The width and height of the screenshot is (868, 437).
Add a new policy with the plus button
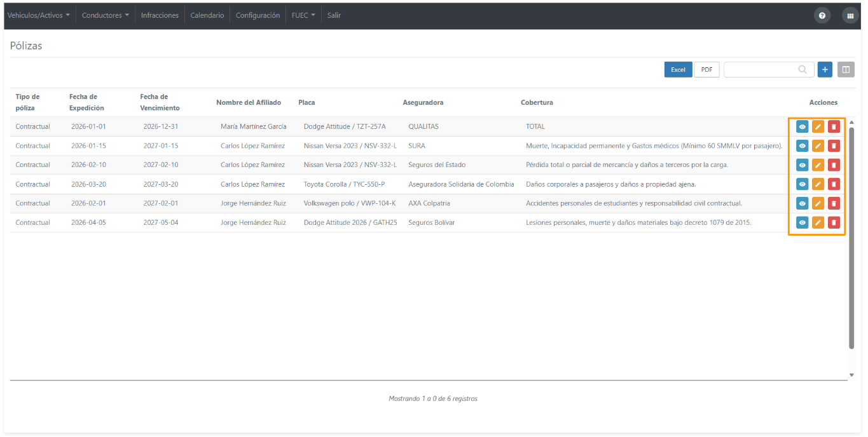[825, 70]
